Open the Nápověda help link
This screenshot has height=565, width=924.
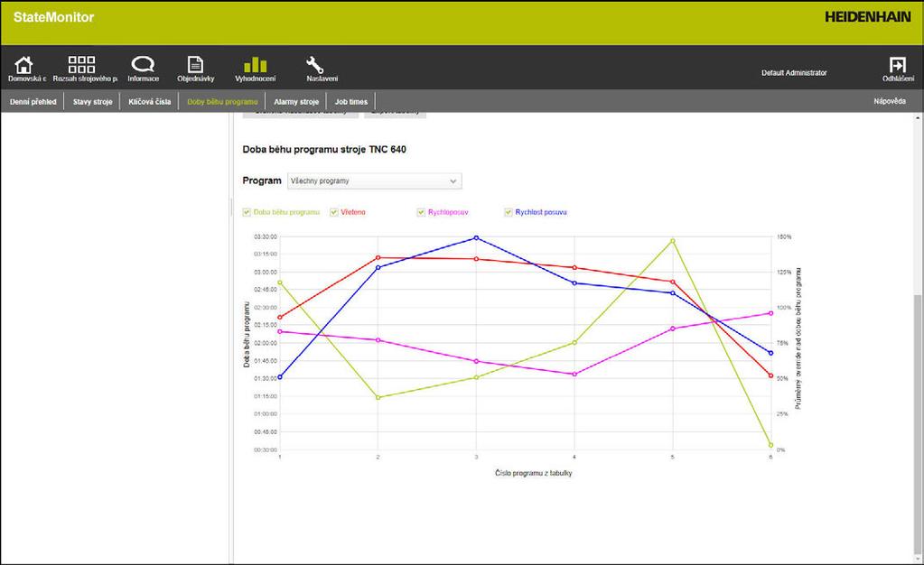pos(890,101)
